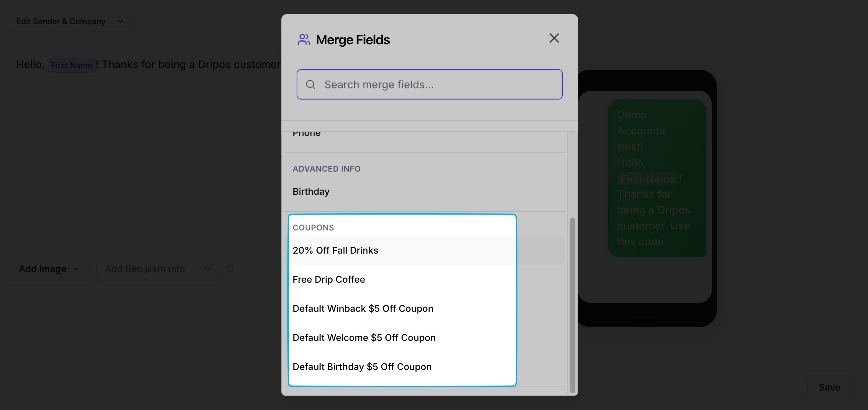The height and width of the screenshot is (410, 868).
Task: Select Default Welcome $5 Off Coupon
Action: pos(364,338)
